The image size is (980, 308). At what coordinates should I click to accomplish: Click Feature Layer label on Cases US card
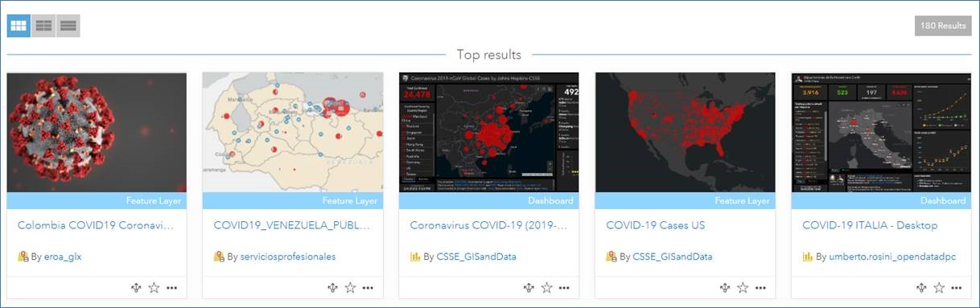[x=743, y=201]
